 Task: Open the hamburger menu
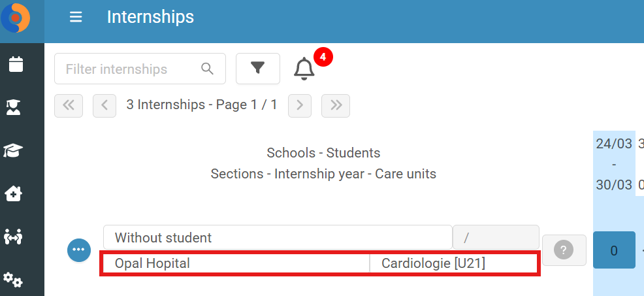(76, 17)
